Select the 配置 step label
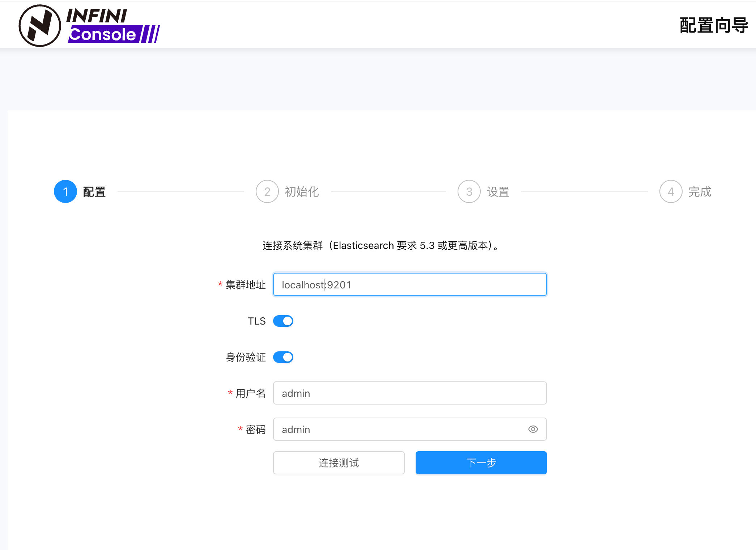This screenshot has height=550, width=756. tap(94, 192)
